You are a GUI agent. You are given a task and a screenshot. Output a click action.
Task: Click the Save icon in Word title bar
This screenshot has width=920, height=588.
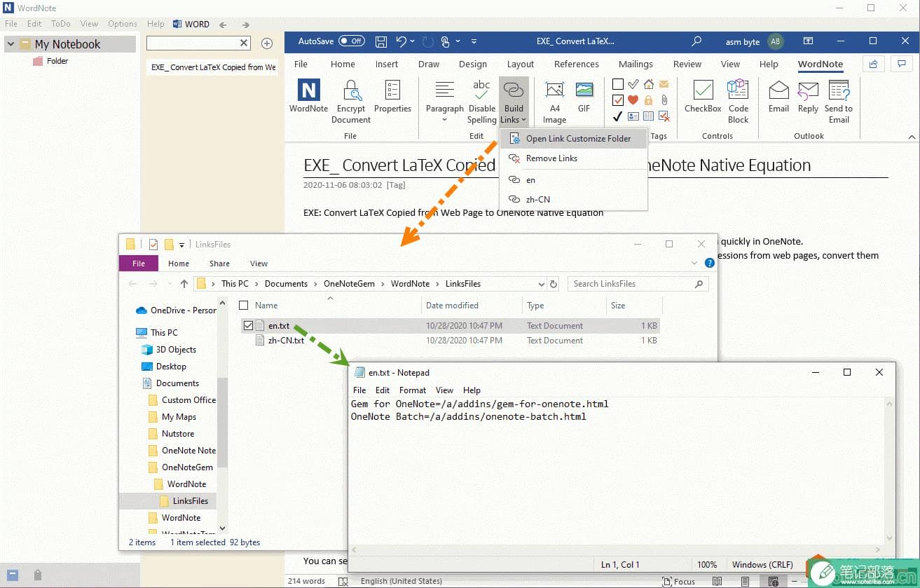click(381, 41)
